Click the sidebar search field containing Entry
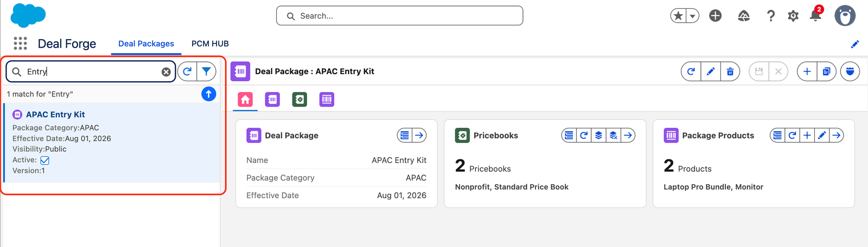868x247 pixels. point(91,71)
